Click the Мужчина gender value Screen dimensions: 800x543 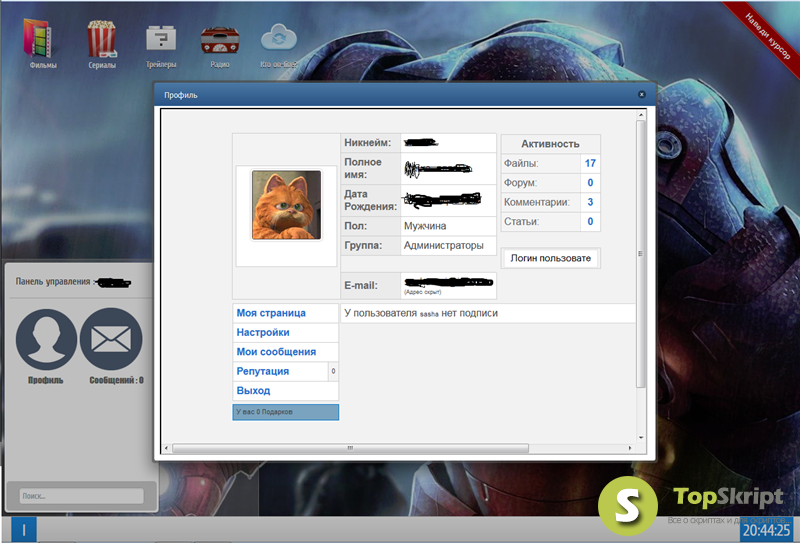click(425, 226)
